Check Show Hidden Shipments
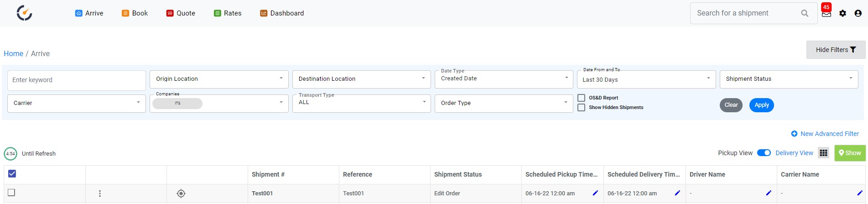Image resolution: width=868 pixels, height=204 pixels. coord(582,107)
